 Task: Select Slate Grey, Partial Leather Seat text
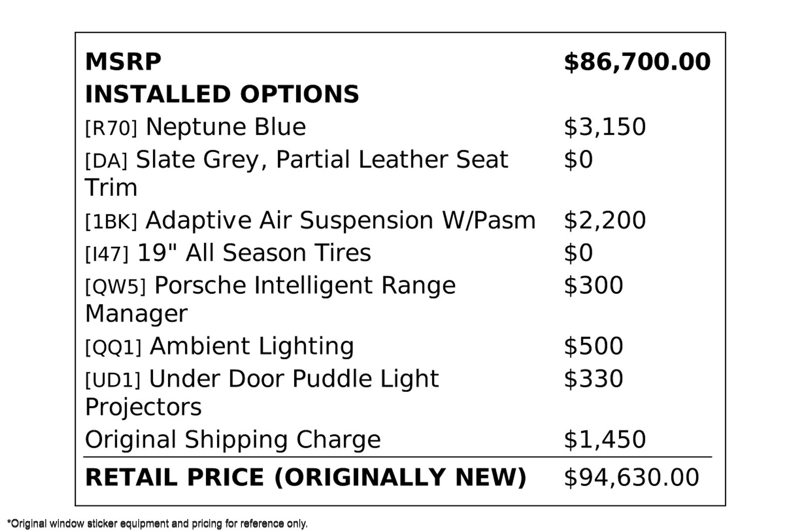tap(322, 160)
